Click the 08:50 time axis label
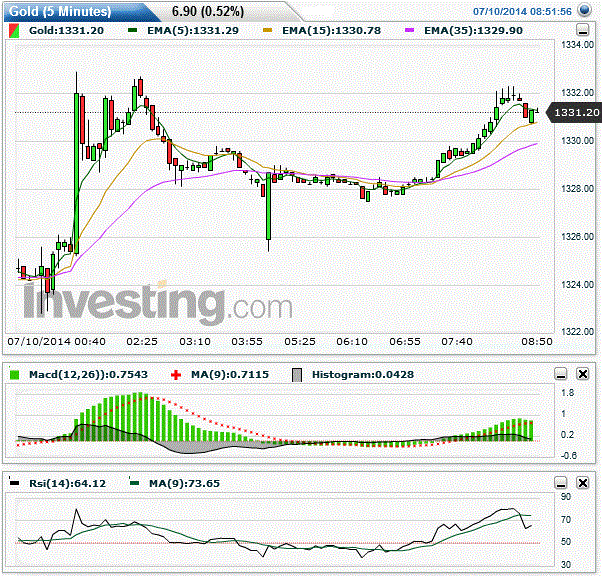This screenshot has height=576, width=602. tap(537, 341)
